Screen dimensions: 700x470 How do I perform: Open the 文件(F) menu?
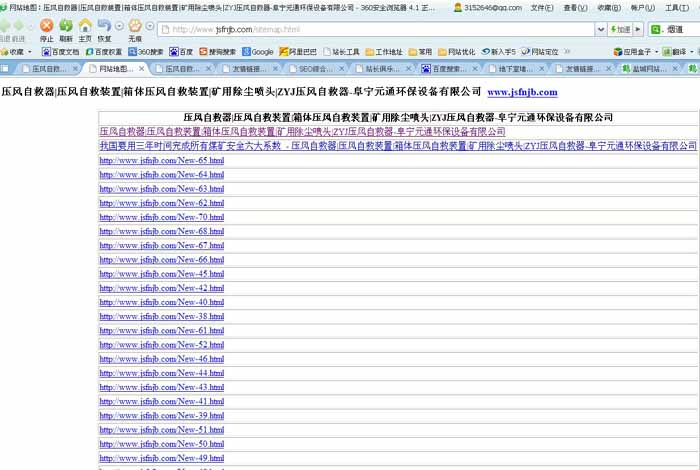tap(542, 7)
